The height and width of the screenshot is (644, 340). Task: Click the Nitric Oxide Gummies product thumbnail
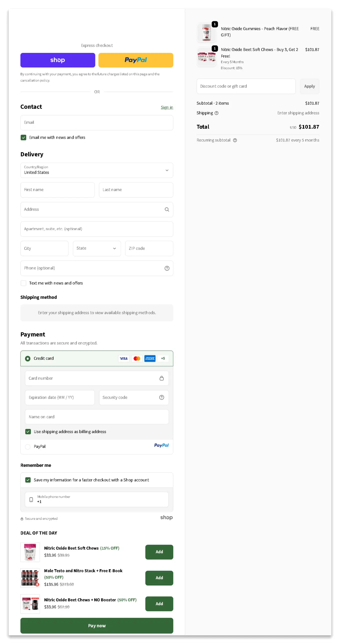pos(207,32)
